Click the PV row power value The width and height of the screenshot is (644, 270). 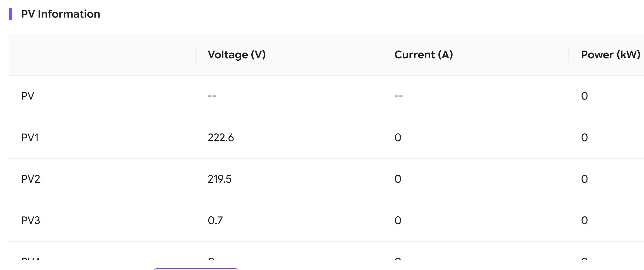(584, 96)
